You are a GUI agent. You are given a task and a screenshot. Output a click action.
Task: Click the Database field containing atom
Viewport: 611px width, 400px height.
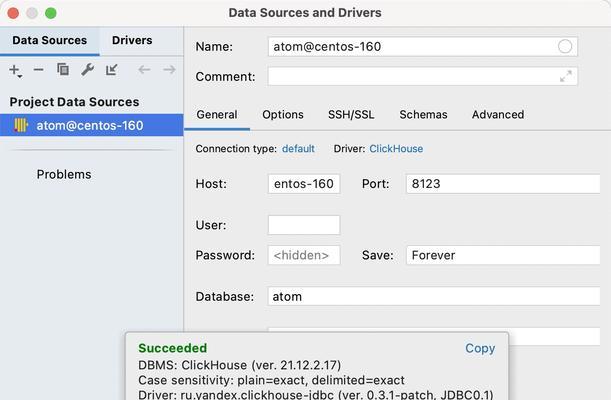pyautogui.click(x=434, y=296)
